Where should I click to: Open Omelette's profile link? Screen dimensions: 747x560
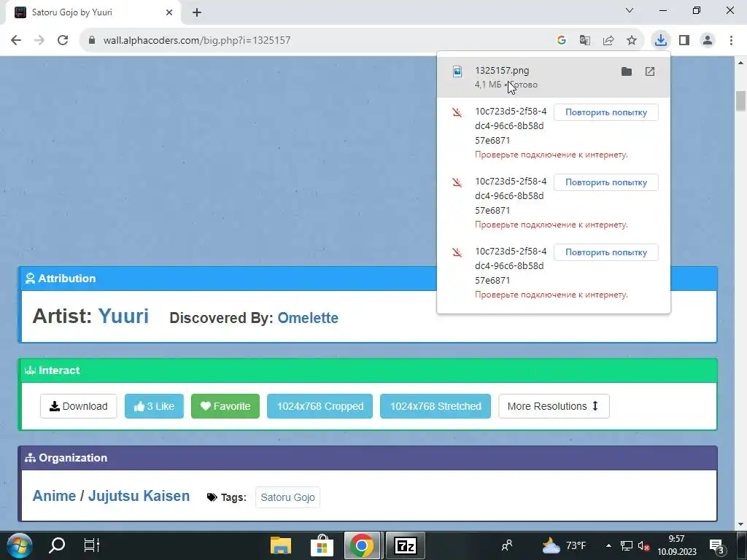[308, 318]
